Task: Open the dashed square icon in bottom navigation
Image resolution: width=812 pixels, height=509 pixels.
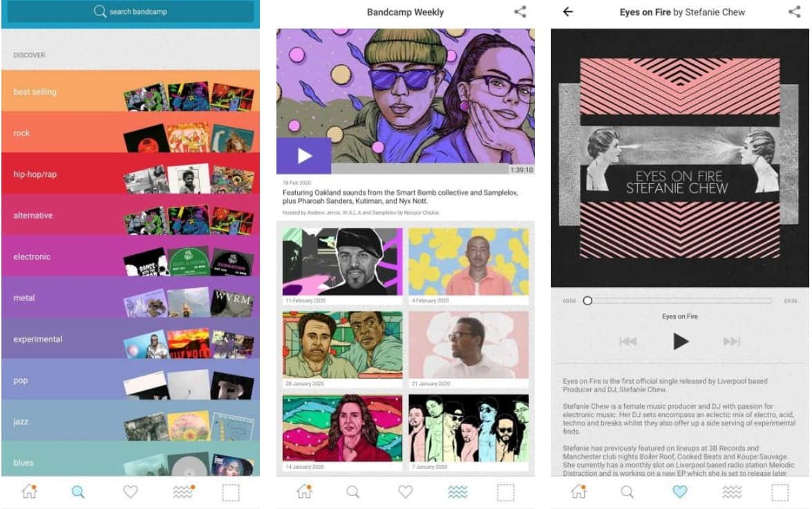Action: click(x=232, y=492)
